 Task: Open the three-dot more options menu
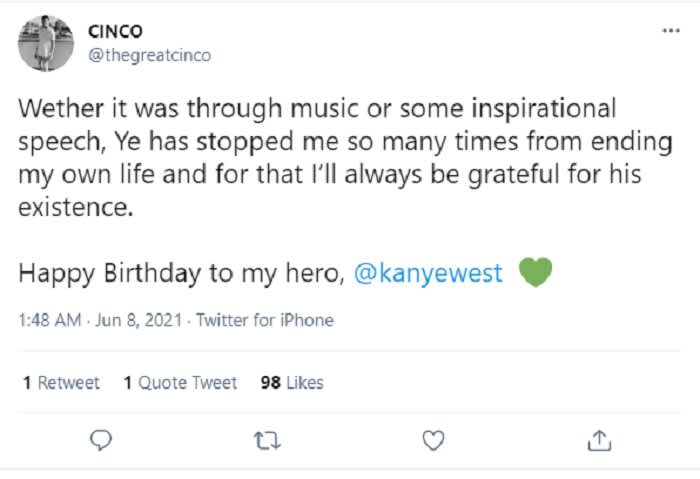click(x=671, y=31)
